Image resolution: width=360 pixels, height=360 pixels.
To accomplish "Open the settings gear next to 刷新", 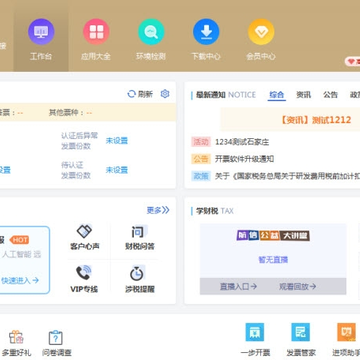I will (x=165, y=94).
